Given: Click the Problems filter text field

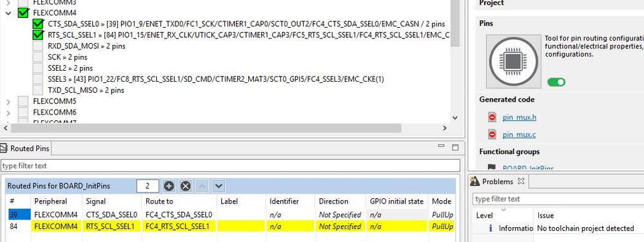Looking at the screenshot, I should click(x=558, y=199).
